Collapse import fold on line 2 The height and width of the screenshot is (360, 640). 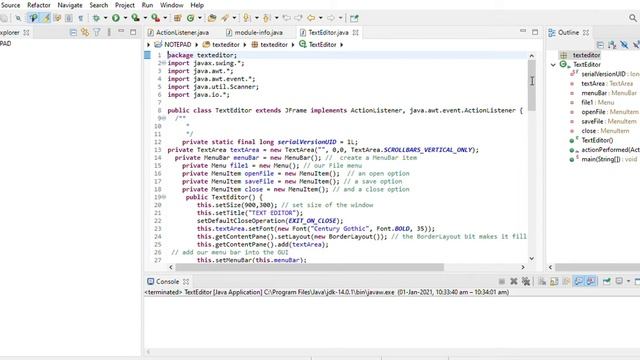click(x=164, y=63)
